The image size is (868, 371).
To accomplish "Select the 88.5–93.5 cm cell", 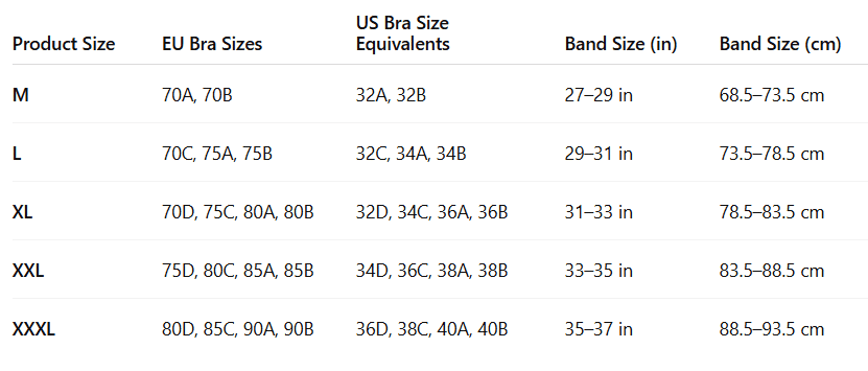I will pos(772,329).
